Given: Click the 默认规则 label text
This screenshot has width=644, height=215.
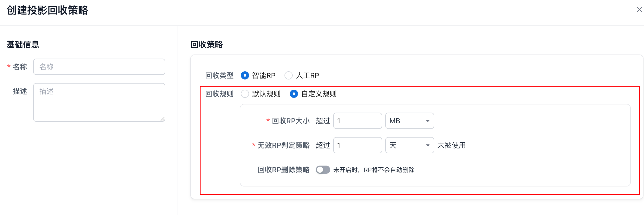Looking at the screenshot, I should (266, 94).
